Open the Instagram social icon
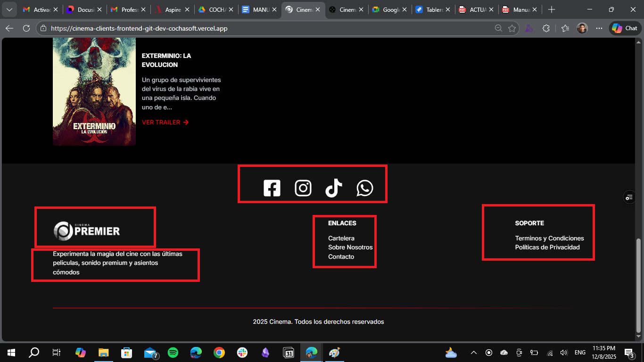644x362 pixels. (x=303, y=188)
